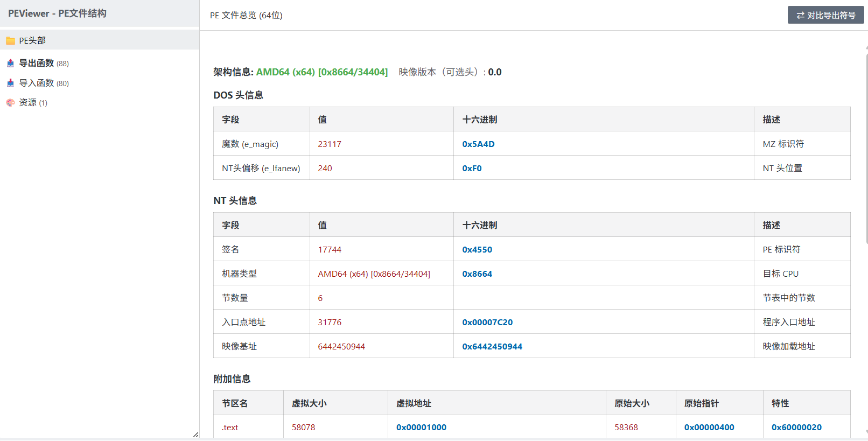This screenshot has height=441, width=868.
Task: Click the 映像基址 field cell
Action: [262, 346]
